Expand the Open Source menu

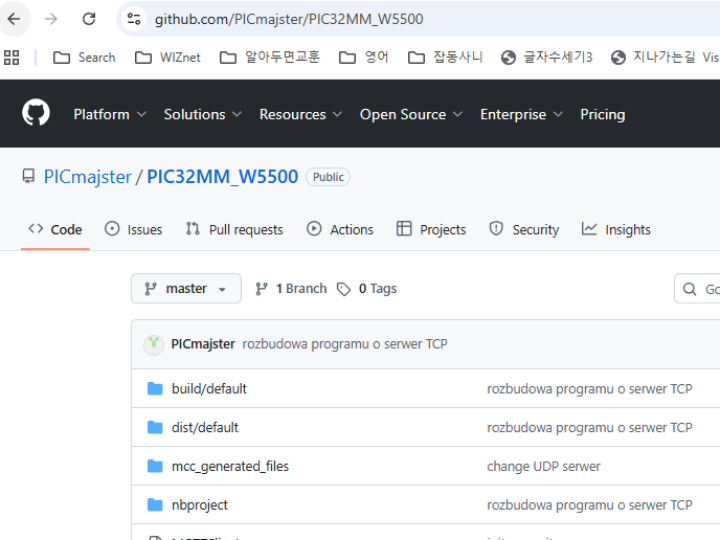[x=411, y=114]
